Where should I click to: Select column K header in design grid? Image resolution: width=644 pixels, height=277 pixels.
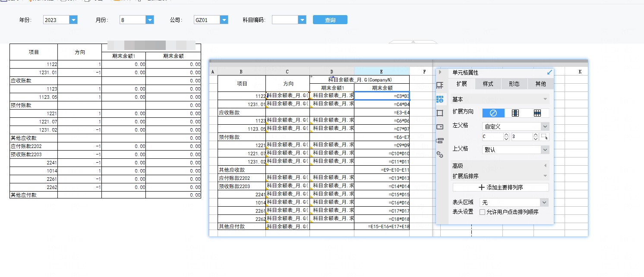580,72
